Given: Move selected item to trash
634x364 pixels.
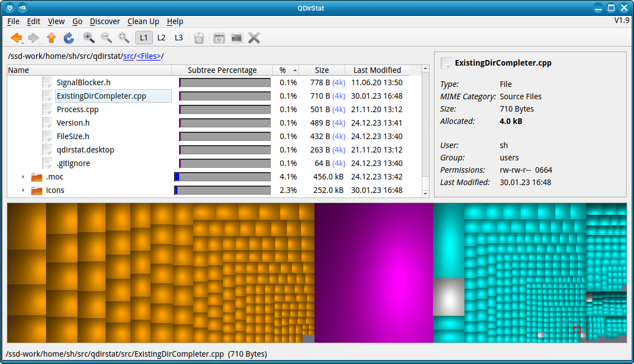Looking at the screenshot, I should click(199, 38).
